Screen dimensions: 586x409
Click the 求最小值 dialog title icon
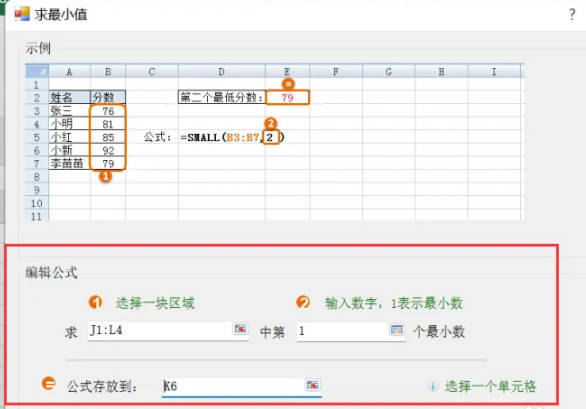tap(22, 14)
